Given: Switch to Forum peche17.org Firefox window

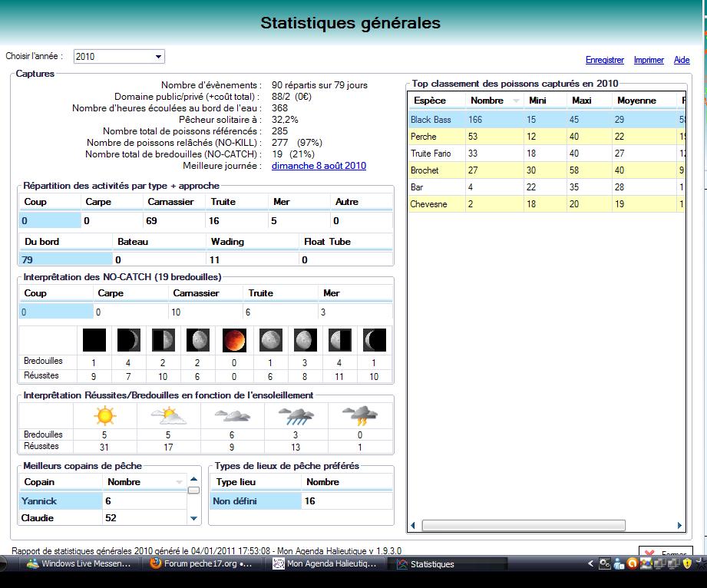Looking at the screenshot, I should click(x=200, y=563).
